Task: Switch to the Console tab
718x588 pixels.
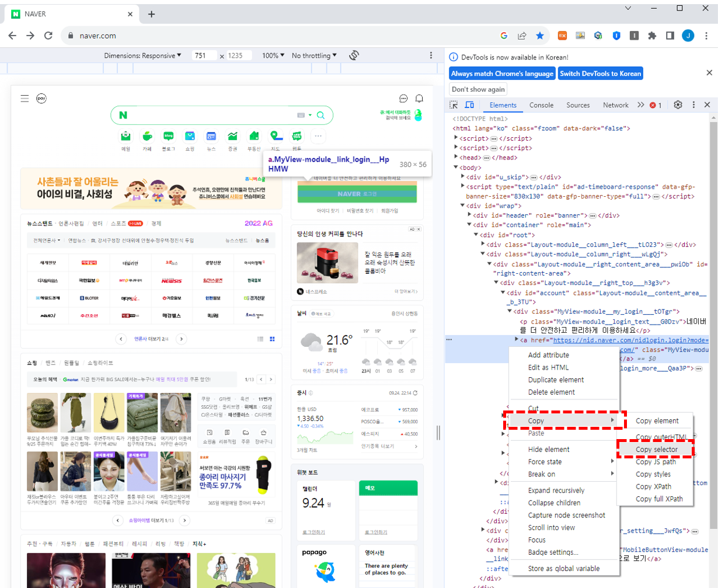Action: [x=541, y=105]
